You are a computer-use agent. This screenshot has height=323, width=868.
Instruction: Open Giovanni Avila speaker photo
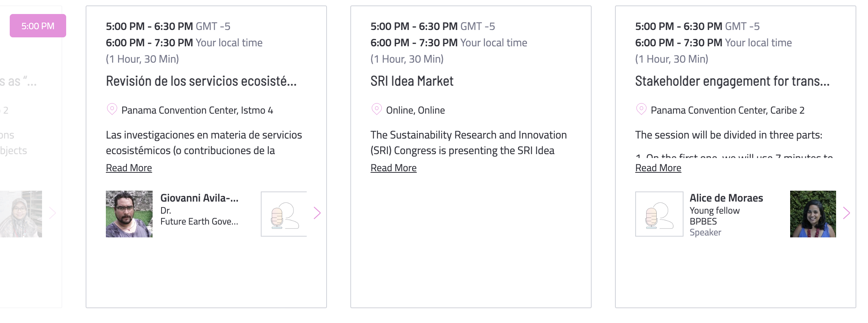point(129,214)
